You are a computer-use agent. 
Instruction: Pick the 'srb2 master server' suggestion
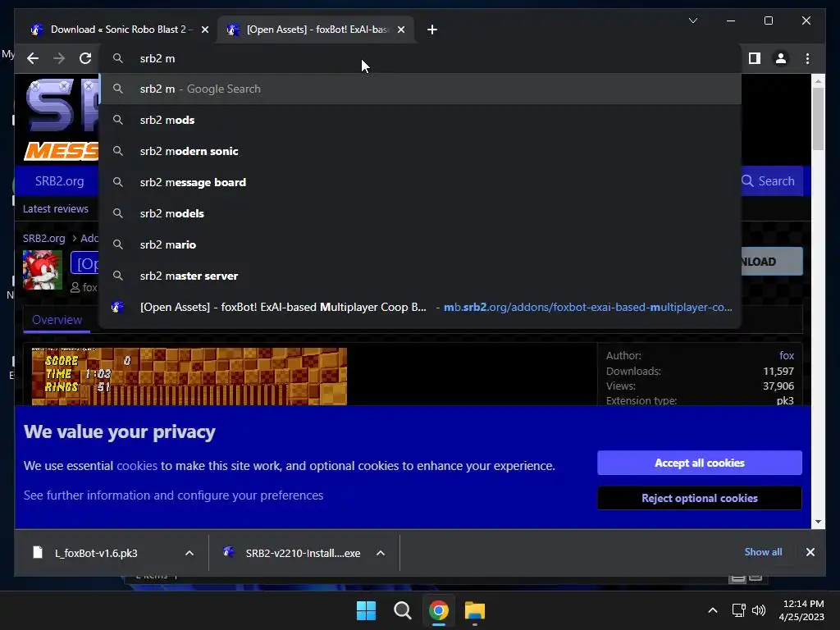421,276
